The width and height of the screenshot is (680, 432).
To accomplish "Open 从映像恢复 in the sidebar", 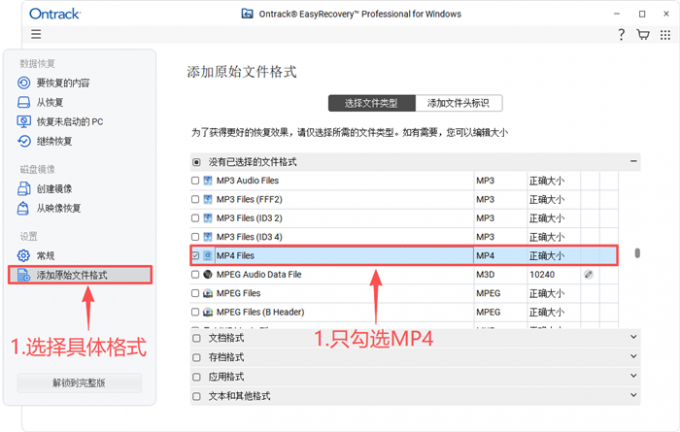I will [x=59, y=208].
